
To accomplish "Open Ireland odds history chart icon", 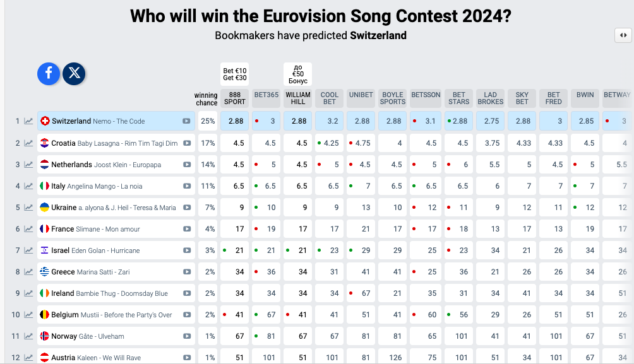I will [28, 293].
